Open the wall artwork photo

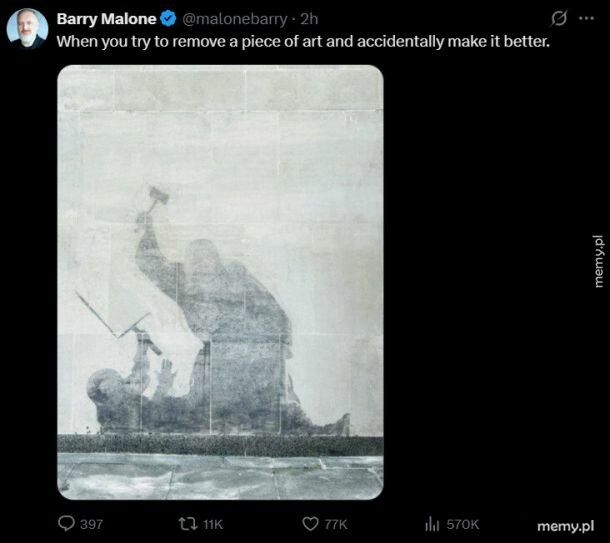click(220, 282)
